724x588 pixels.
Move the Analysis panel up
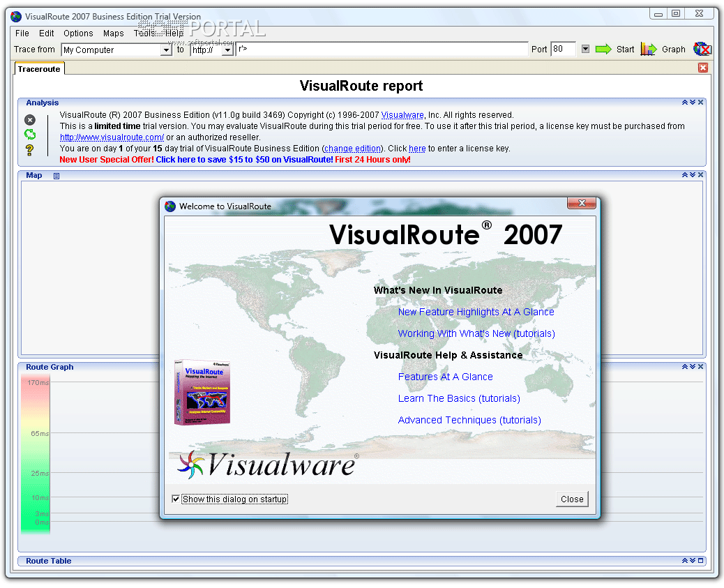pos(685,103)
